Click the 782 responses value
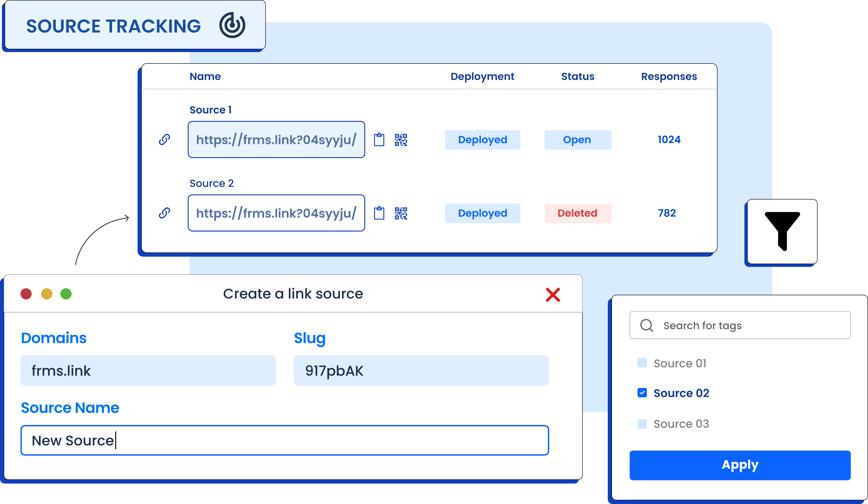The image size is (868, 504). [667, 213]
